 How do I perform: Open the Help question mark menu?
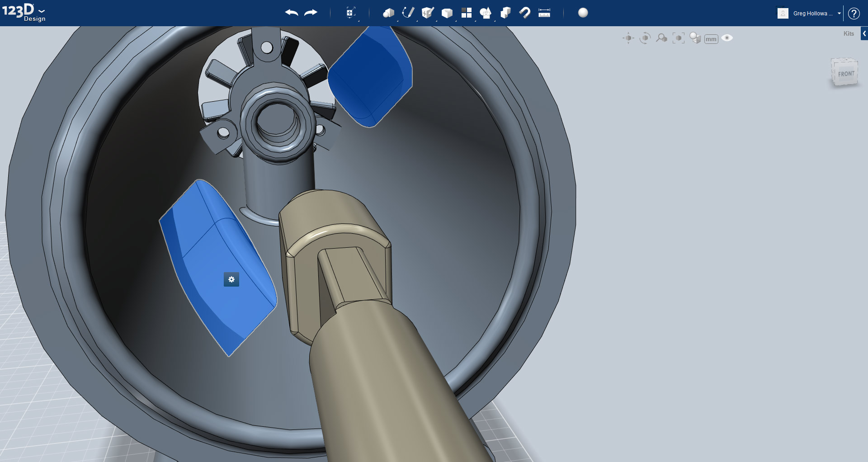point(854,13)
